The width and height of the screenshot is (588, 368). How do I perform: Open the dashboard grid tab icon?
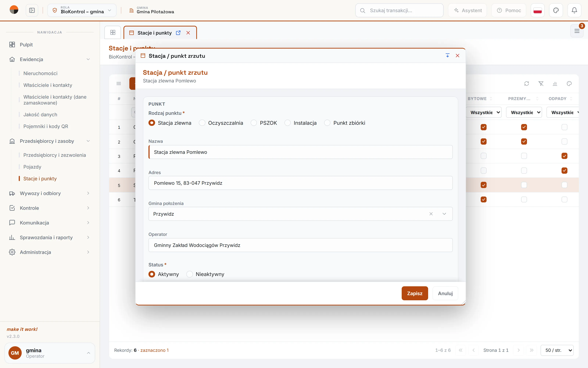pyautogui.click(x=113, y=32)
